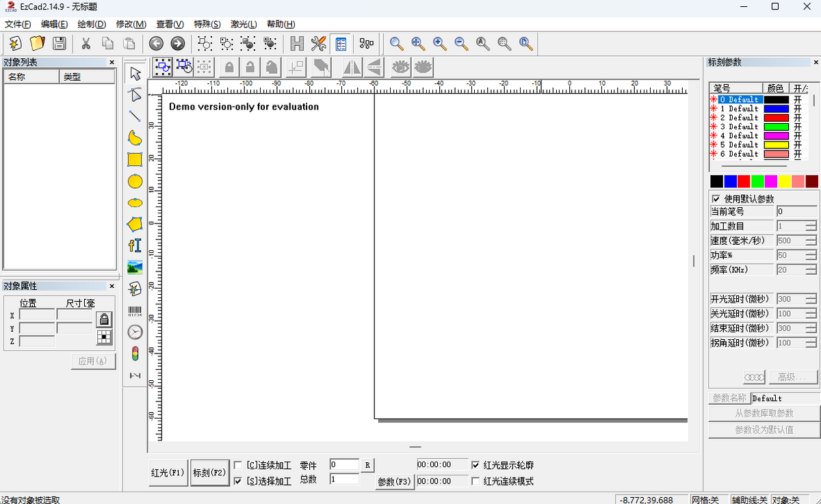
Task: Click the hatch H toolbar icon
Action: 297,44
